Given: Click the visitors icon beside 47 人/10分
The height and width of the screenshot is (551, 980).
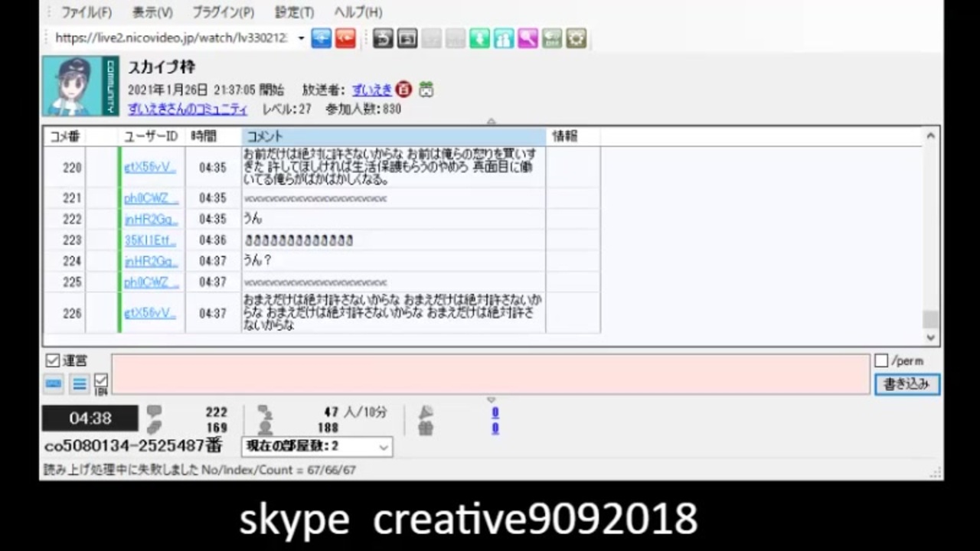Looking at the screenshot, I should pyautogui.click(x=265, y=412).
